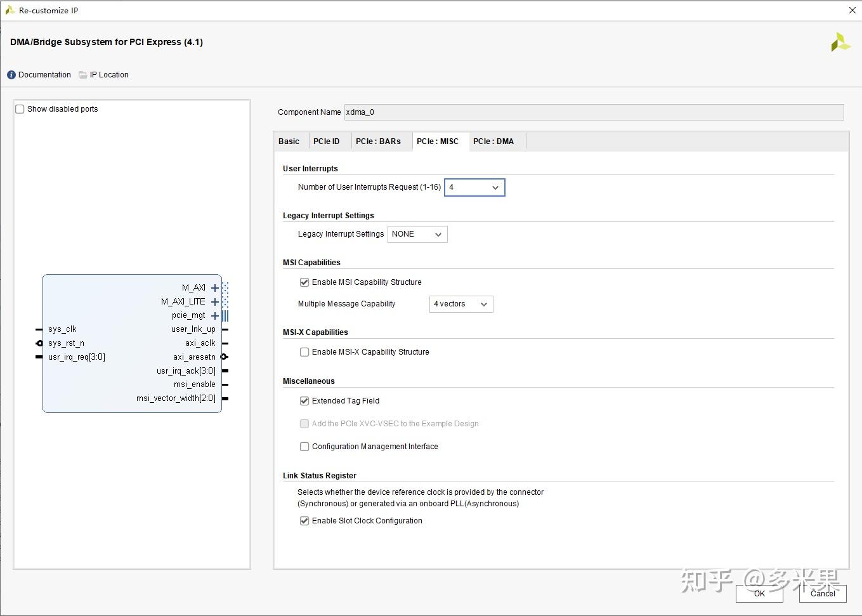Expand the M_AXI_LITE interface plus icon
862x616 pixels.
point(214,301)
